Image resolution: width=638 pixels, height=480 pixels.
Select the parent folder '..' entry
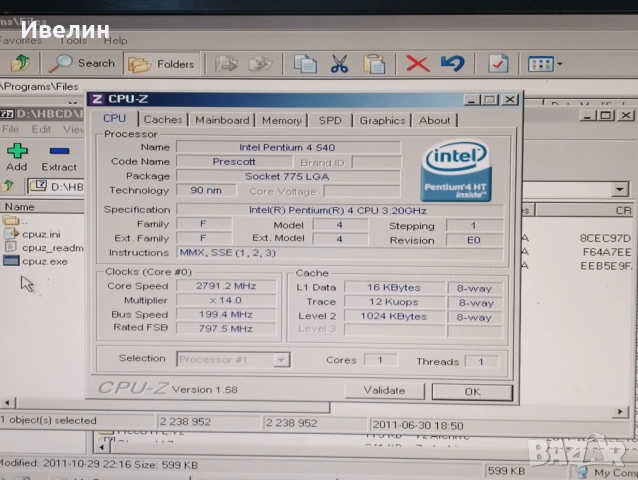16,221
